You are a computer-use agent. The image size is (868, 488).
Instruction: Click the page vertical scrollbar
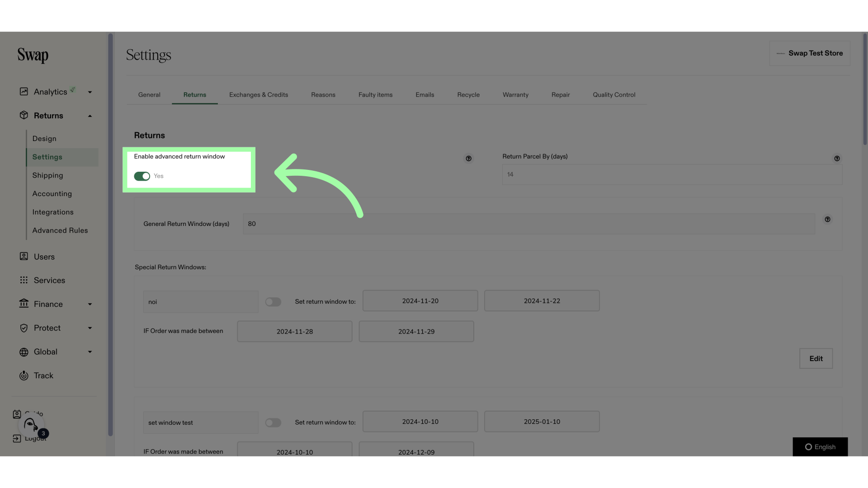865,89
